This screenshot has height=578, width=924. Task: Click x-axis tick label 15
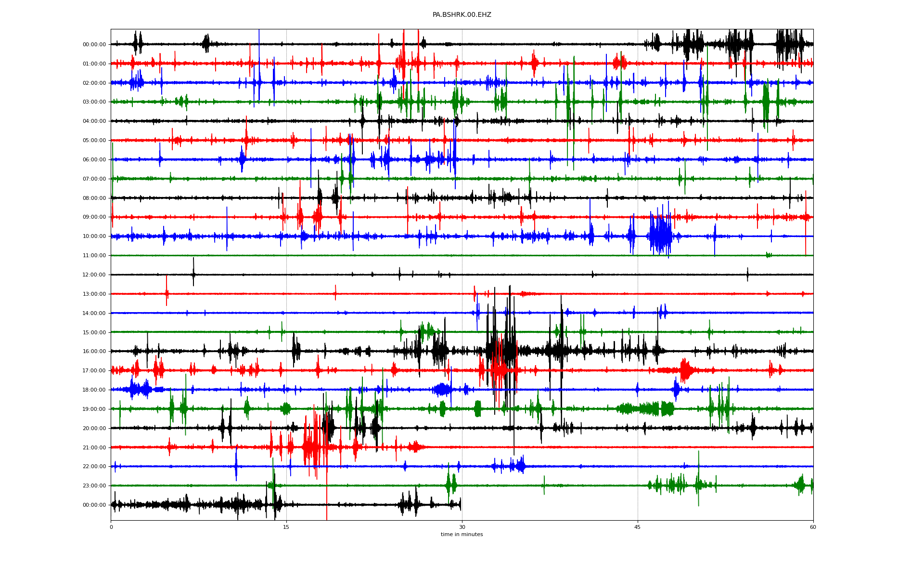pyautogui.click(x=286, y=527)
